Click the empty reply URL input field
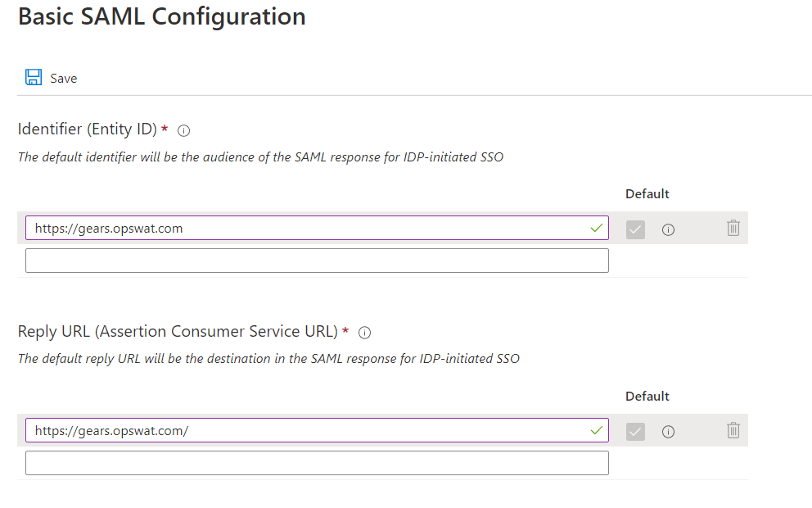Screen dimensions: 812x508 coord(317,463)
